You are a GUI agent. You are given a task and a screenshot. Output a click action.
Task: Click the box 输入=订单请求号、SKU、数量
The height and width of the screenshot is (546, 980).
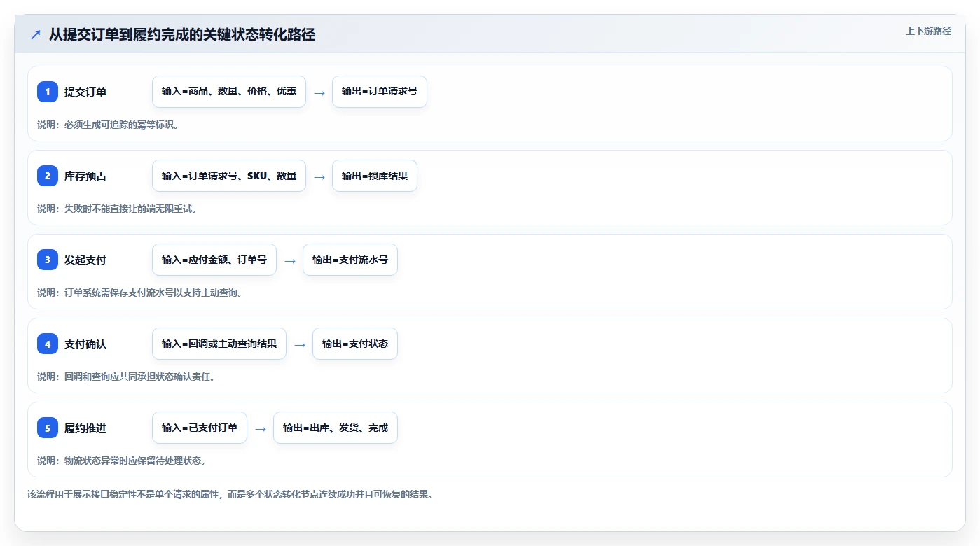[x=229, y=176]
